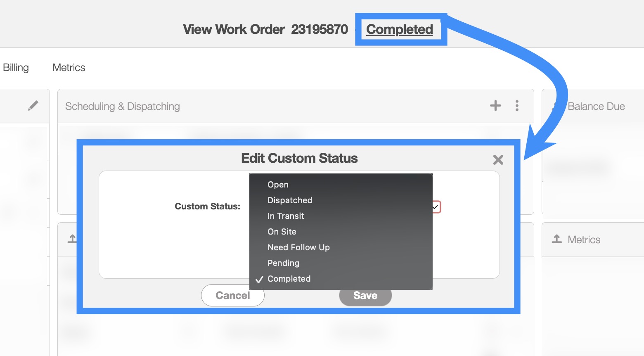Click the Custom Status dropdown arrow
This screenshot has height=356, width=644.
click(436, 206)
